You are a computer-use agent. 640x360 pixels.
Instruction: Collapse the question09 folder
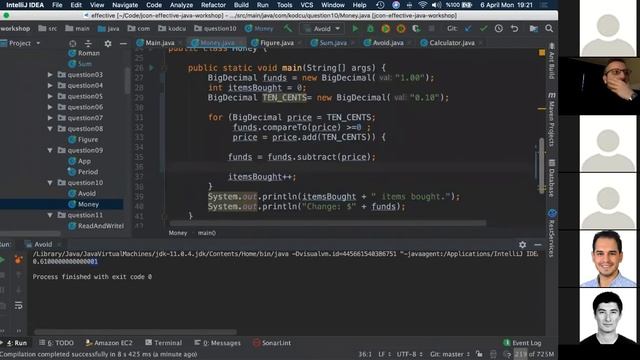50,150
